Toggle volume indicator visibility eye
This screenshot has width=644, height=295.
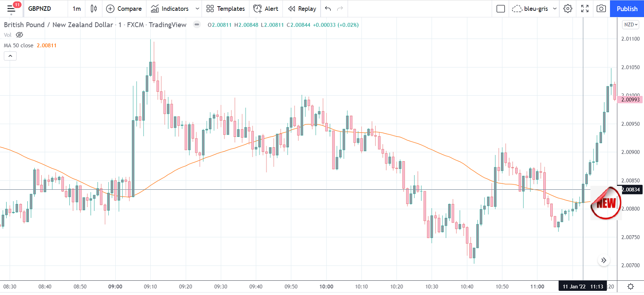click(x=19, y=35)
